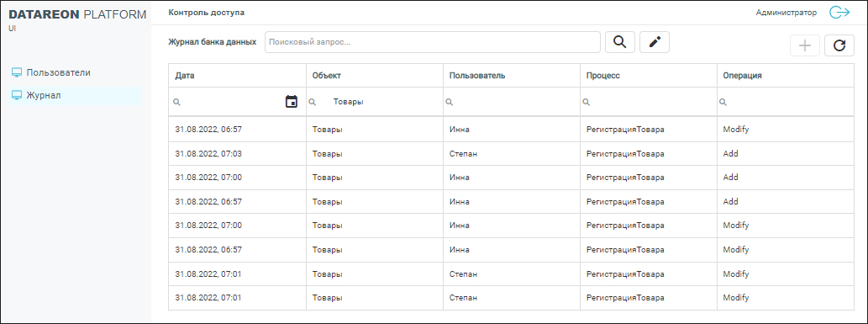Click monitor icon beside Пользователи
The height and width of the screenshot is (324, 868).
pyautogui.click(x=17, y=72)
